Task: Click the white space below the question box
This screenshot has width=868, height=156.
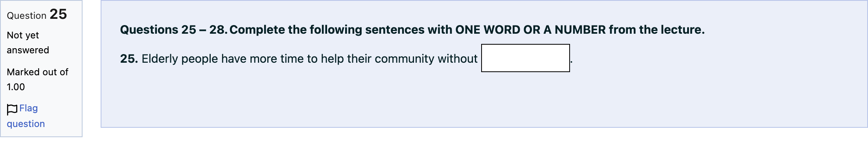Action: click(x=484, y=142)
